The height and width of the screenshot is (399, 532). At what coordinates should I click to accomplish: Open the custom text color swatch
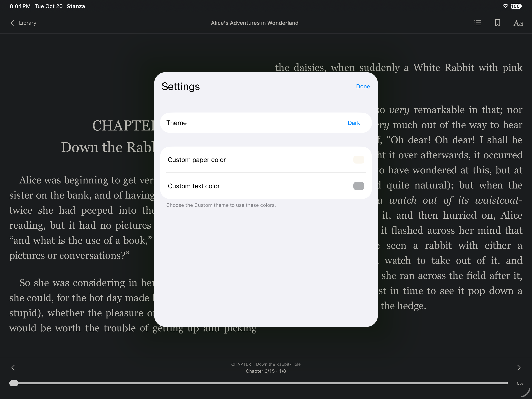(359, 186)
